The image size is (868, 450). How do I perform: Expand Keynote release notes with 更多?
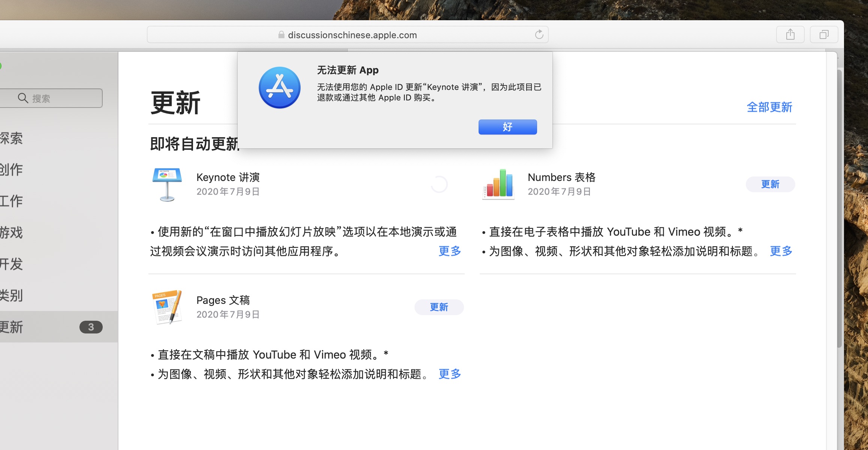point(449,251)
